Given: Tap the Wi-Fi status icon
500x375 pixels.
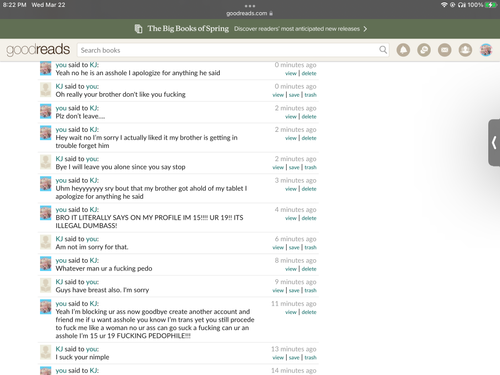Looking at the screenshot, I should [444, 5].
